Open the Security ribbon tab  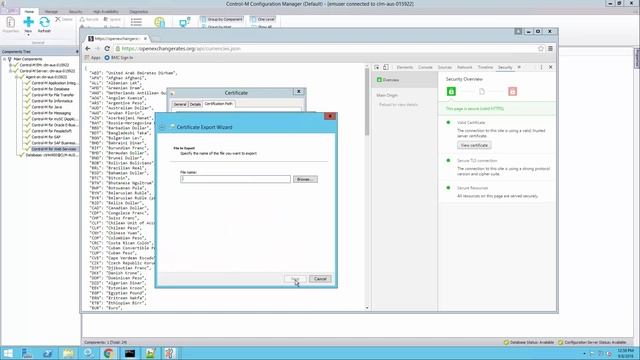75,11
